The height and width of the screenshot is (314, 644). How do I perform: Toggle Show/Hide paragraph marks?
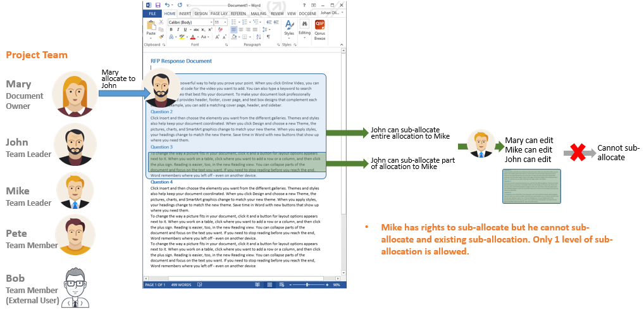coord(268,37)
